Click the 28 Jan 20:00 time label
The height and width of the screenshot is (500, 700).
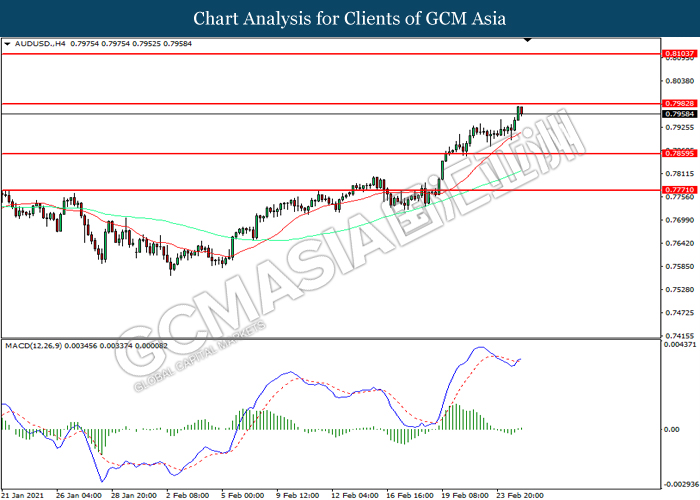[134, 496]
